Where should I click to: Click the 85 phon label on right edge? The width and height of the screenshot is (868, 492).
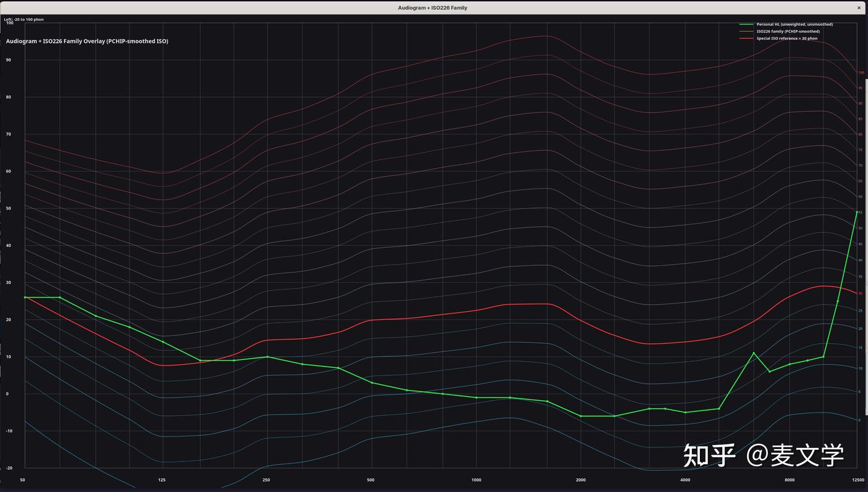coord(860,119)
